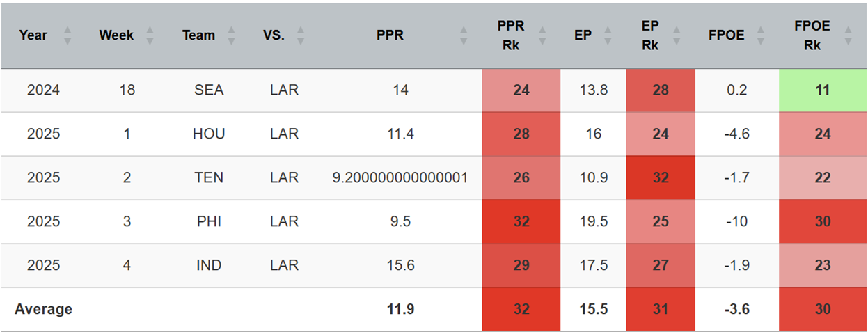
Task: Select the green FPOE Rk cell showing 11
Action: (x=823, y=90)
